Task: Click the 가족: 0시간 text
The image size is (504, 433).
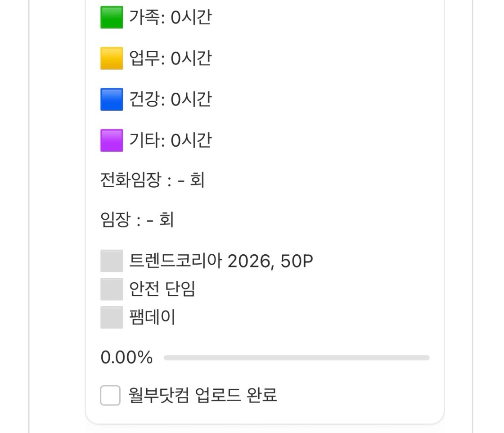Action: [170, 18]
